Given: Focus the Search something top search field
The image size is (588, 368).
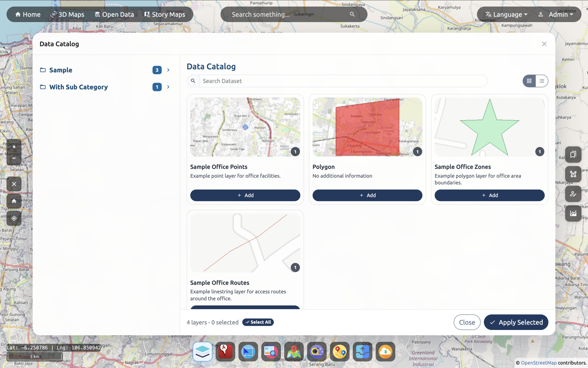Looking at the screenshot, I should 288,14.
